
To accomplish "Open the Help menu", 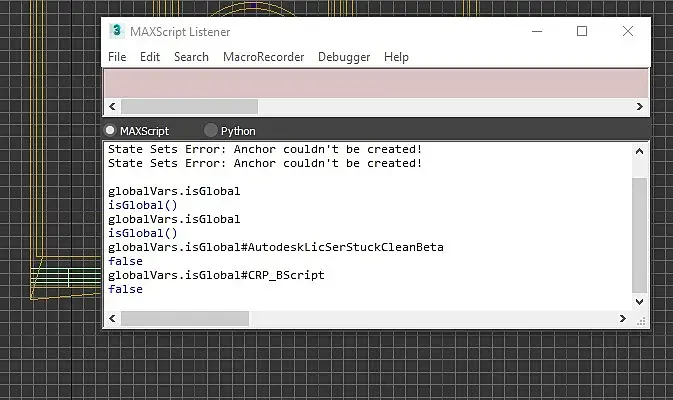I will click(x=396, y=57).
